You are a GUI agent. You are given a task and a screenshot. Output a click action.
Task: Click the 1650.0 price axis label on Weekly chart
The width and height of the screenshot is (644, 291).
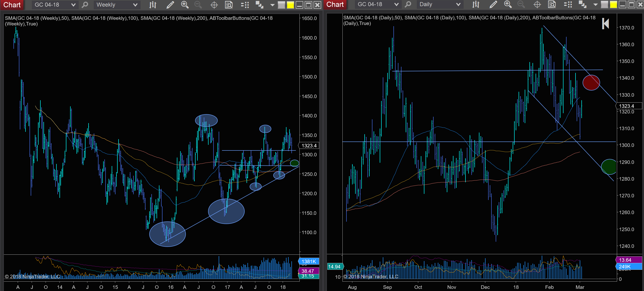(309, 18)
